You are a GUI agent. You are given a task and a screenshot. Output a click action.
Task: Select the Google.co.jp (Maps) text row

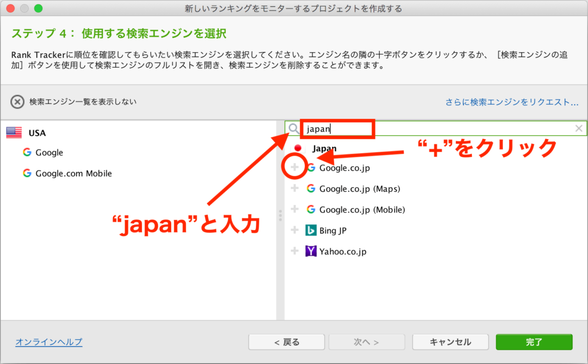359,188
